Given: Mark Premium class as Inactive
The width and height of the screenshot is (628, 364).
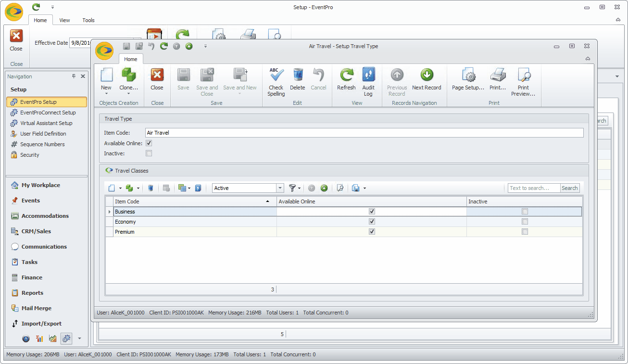Looking at the screenshot, I should click(x=525, y=232).
